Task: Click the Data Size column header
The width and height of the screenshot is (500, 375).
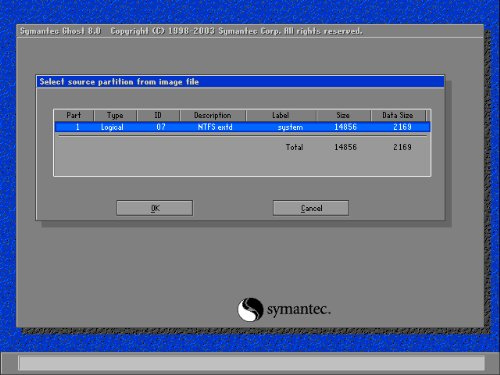Action: [x=398, y=115]
